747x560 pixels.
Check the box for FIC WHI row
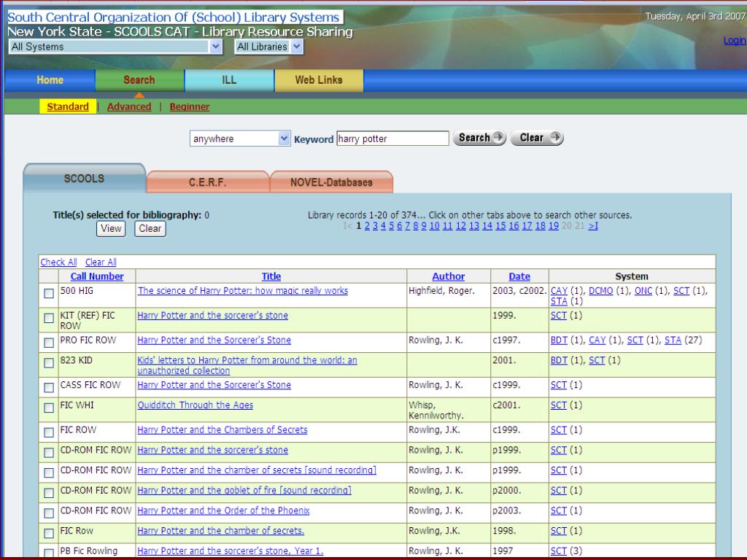(49, 408)
